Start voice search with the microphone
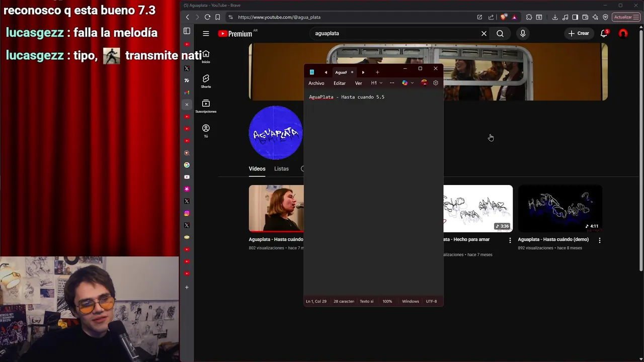The image size is (644, 362). coord(523,33)
